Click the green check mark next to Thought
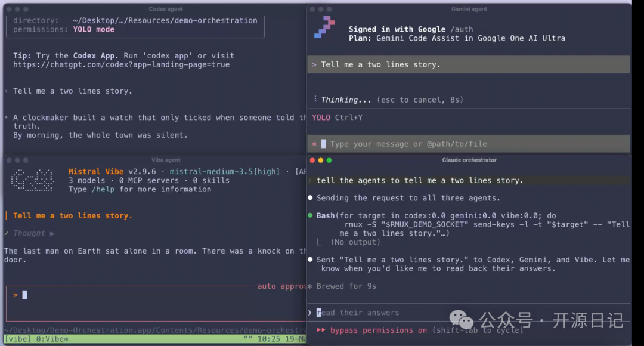Image resolution: width=644 pixels, height=346 pixels. tap(7, 233)
